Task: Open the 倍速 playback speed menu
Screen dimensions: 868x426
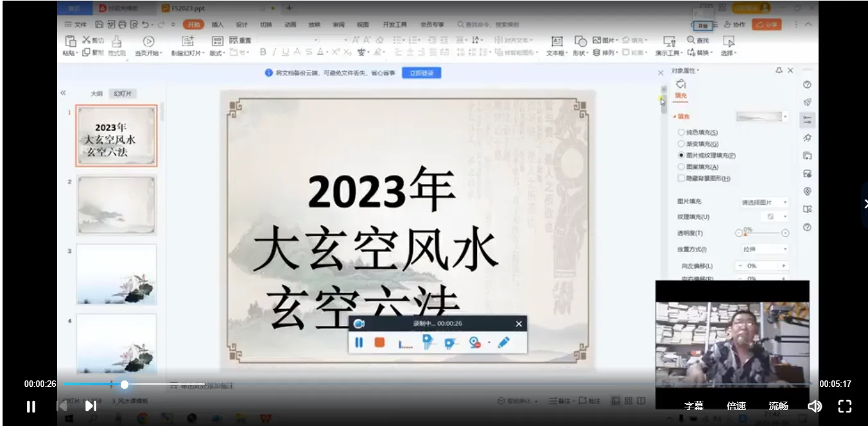Action: (736, 406)
